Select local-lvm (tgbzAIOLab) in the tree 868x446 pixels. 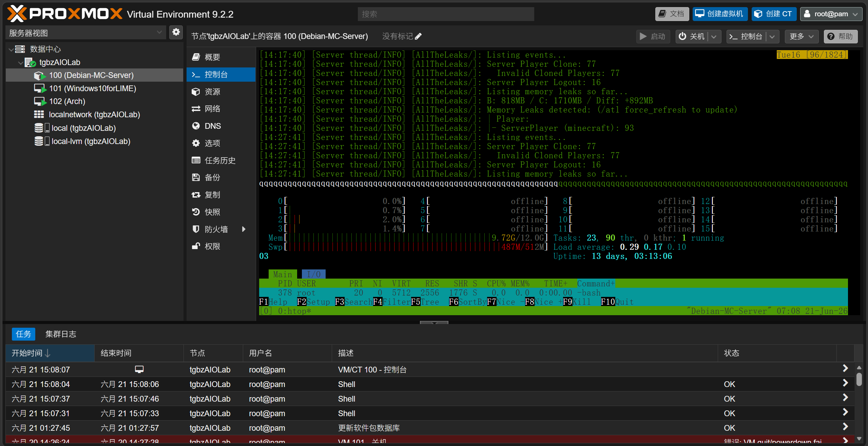click(x=94, y=141)
